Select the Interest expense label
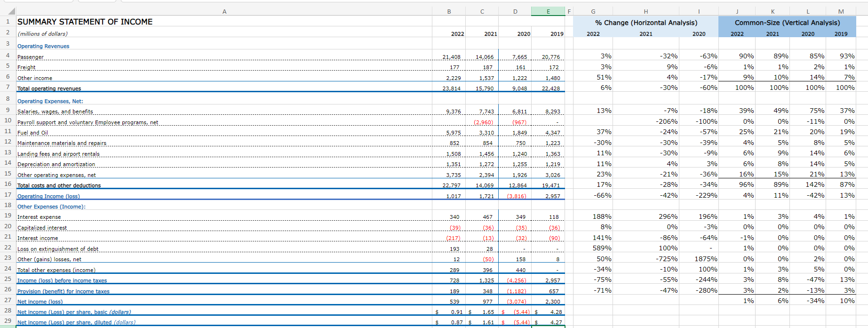 click(x=39, y=217)
